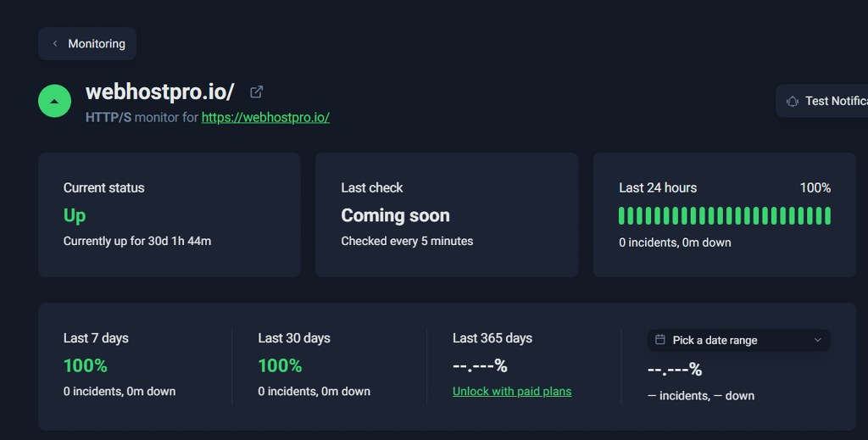Open the https://webhostpro.io/ link
This screenshot has height=440, width=868.
(265, 117)
